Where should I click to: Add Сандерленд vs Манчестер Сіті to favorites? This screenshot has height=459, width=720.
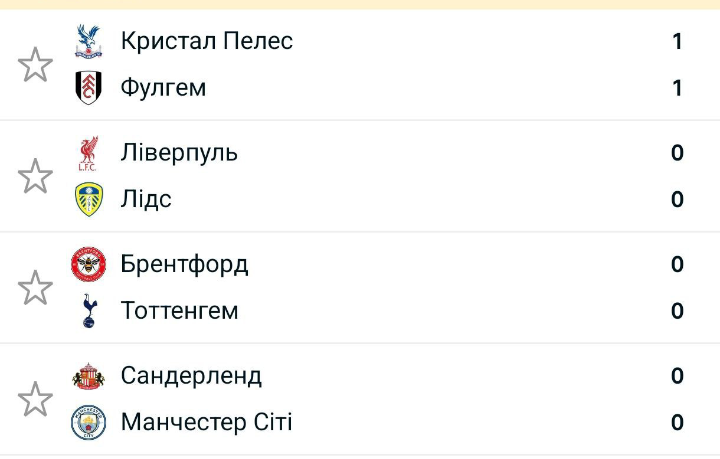pos(36,399)
